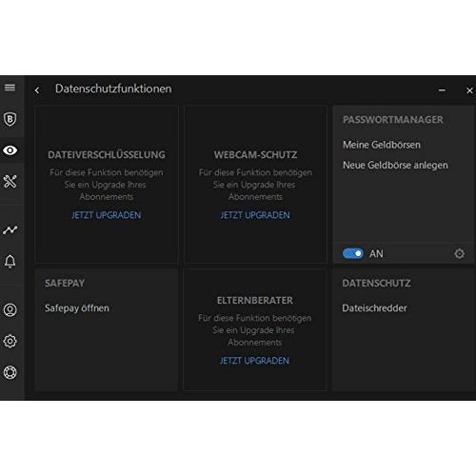Open the Bitdefender shield protection section
The height and width of the screenshot is (476, 476).
tap(10, 119)
